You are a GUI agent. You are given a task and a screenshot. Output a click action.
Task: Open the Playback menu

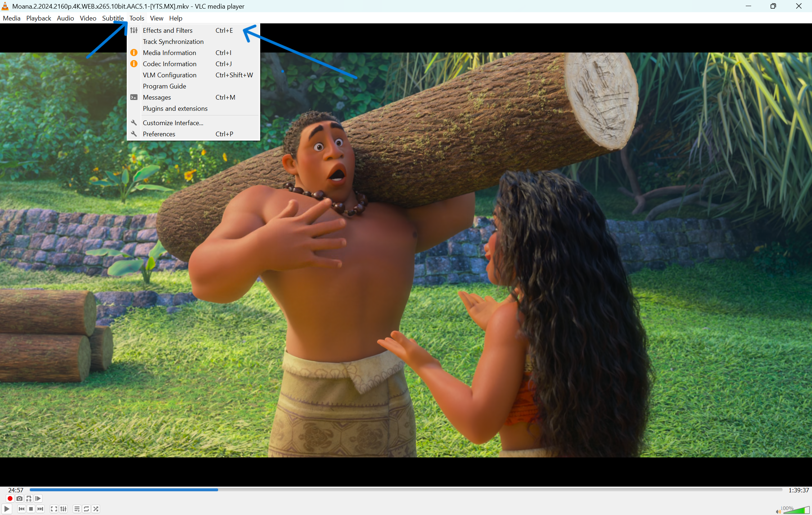(39, 18)
